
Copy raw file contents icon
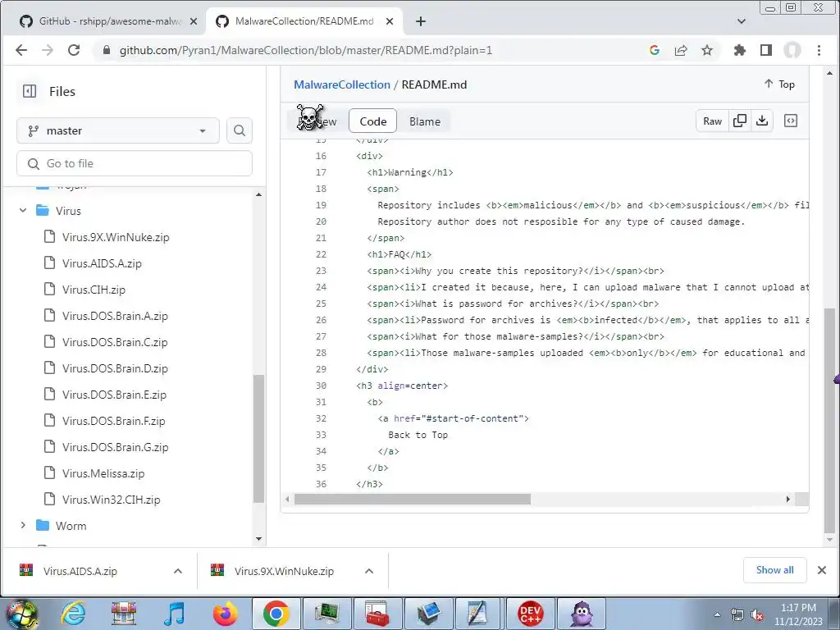(739, 121)
